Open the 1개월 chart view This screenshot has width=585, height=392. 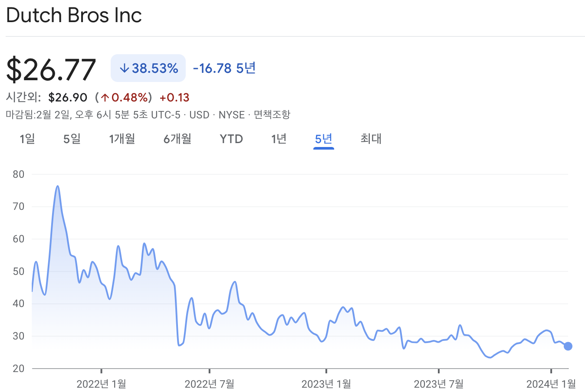(122, 139)
